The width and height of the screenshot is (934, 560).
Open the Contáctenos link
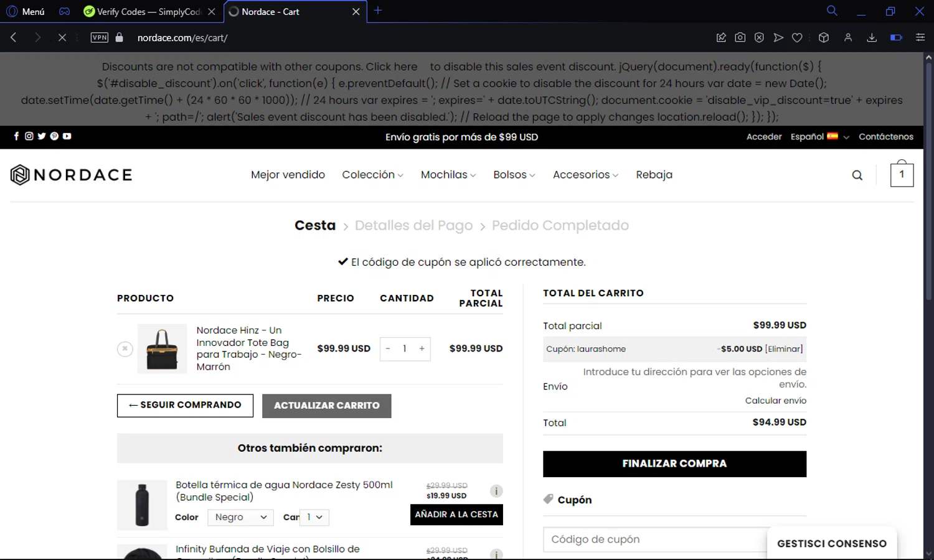pyautogui.click(x=886, y=137)
